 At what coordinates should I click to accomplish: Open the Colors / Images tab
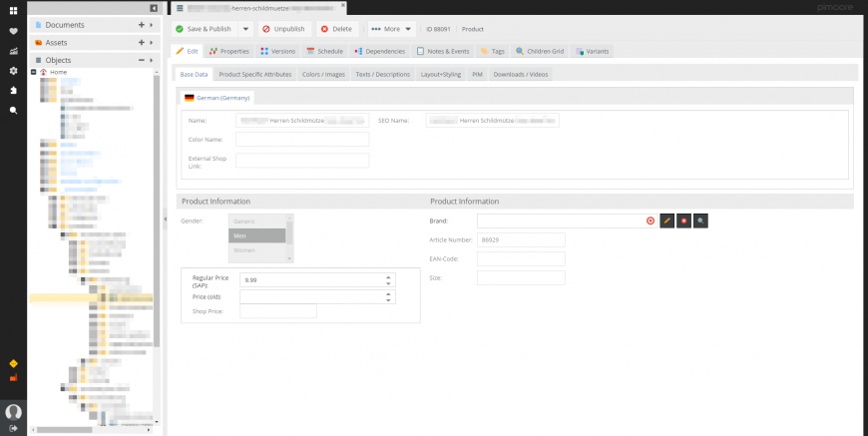point(323,74)
